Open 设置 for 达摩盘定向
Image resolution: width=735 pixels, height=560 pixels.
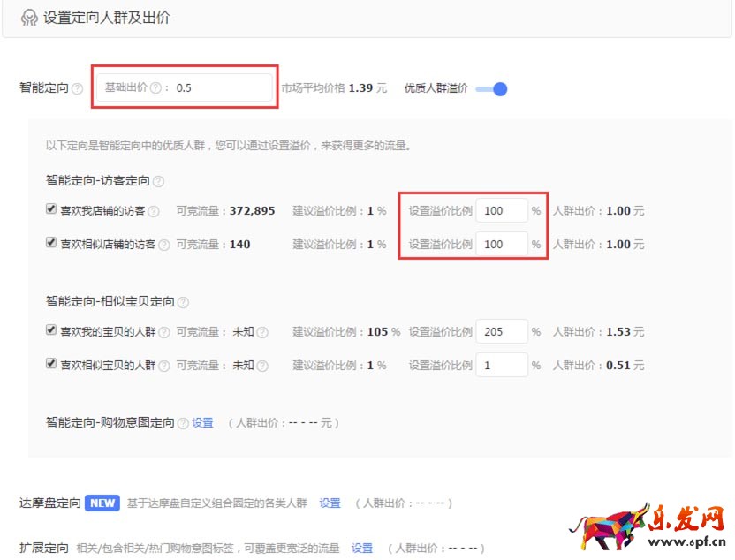[329, 502]
